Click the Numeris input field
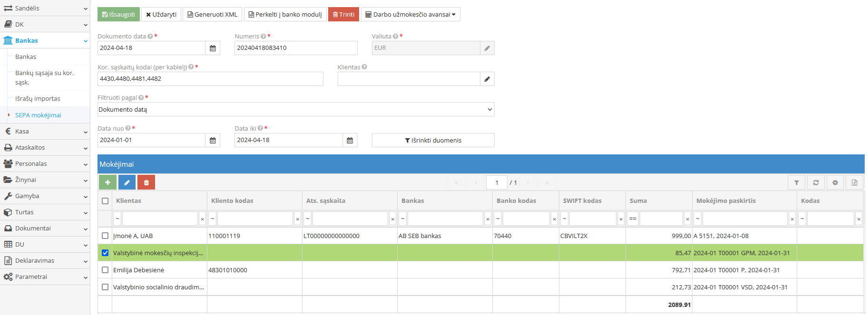Image resolution: width=868 pixels, height=315 pixels. (x=295, y=48)
